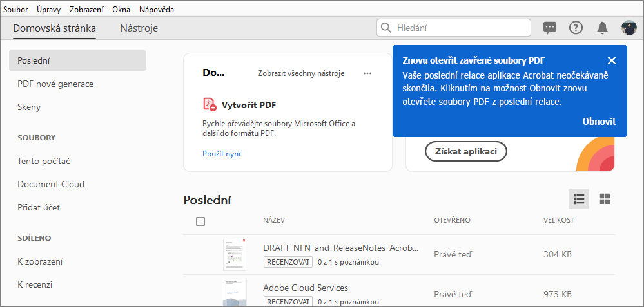Open the user profile avatar
The image size is (644, 307).
pos(629,28)
